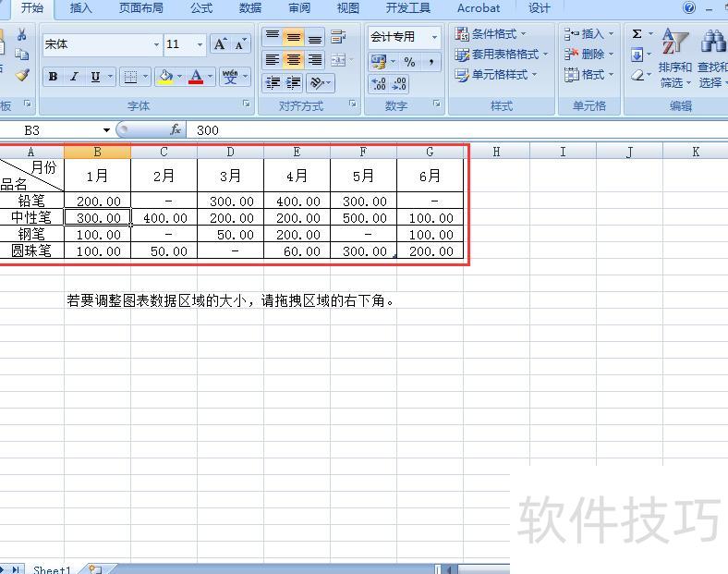
Task: Toggle center horizontal alignment
Action: [x=294, y=60]
